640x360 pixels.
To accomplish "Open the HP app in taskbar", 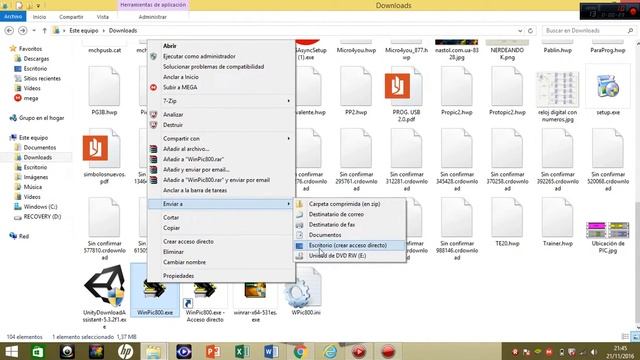I will (125, 351).
